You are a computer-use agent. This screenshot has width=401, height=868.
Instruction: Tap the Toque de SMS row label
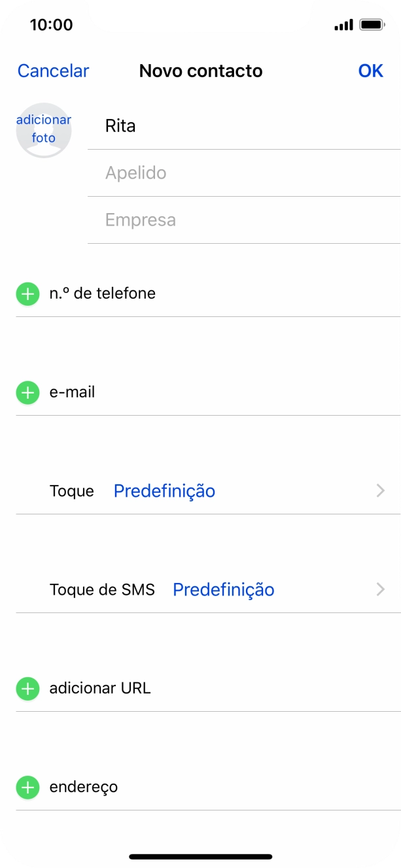pos(103,590)
